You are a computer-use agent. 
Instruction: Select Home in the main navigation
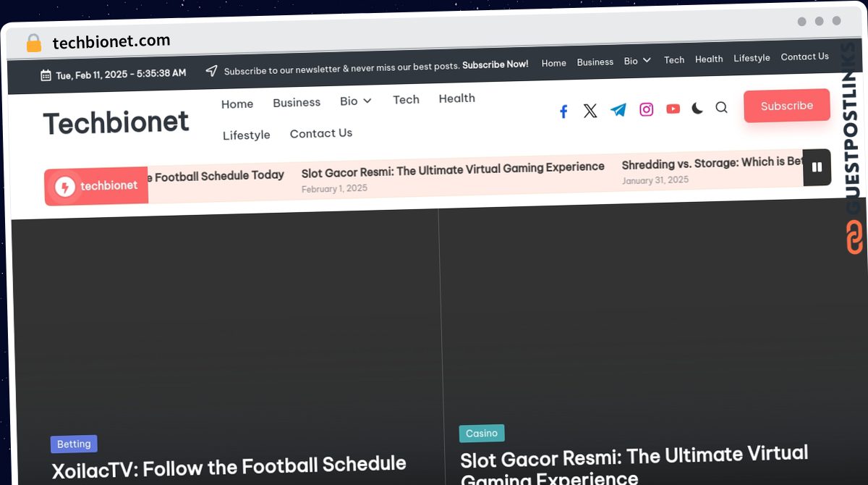coord(237,104)
